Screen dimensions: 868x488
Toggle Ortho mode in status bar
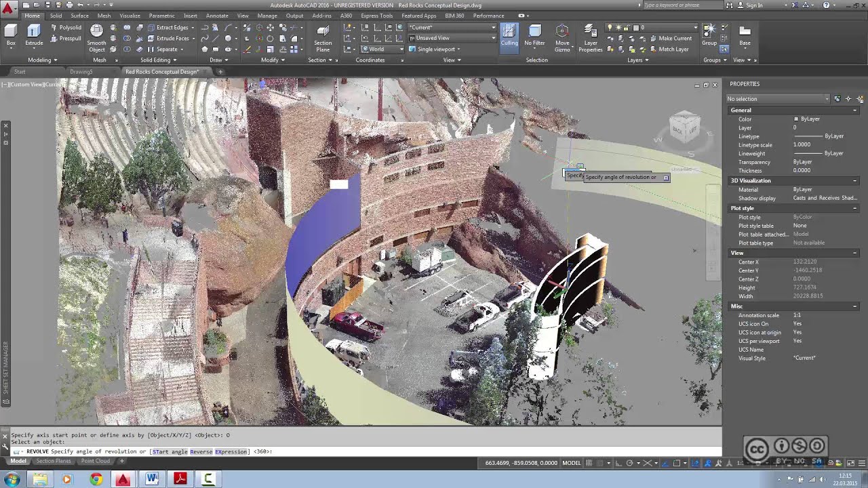coord(618,463)
